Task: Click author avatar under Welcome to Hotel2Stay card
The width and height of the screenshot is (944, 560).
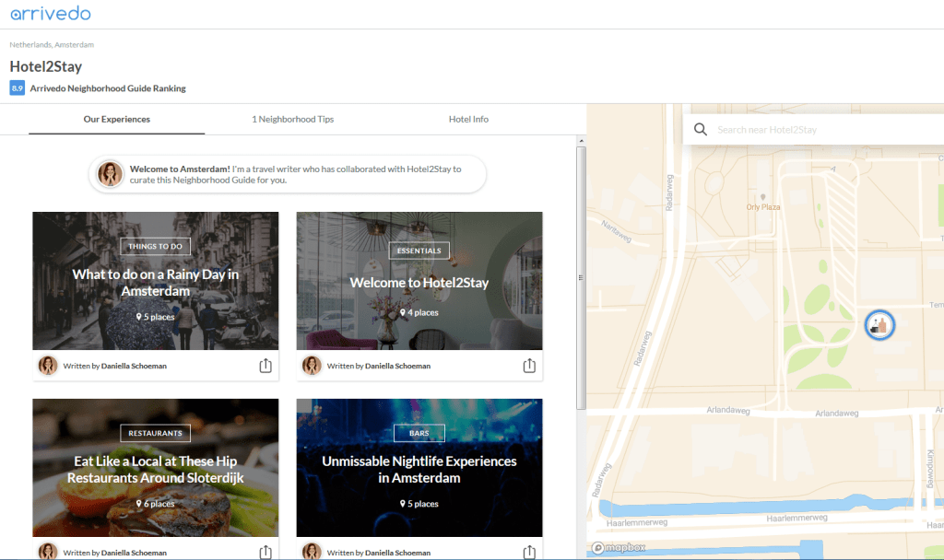Action: click(312, 366)
